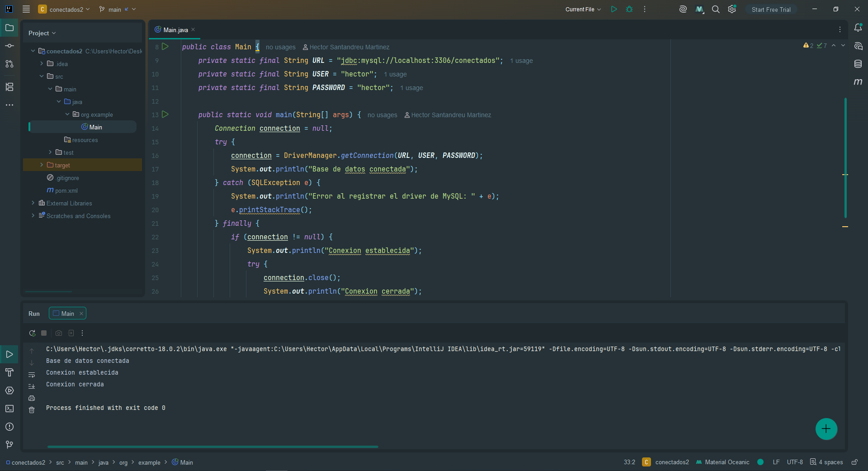
Task: Go to next highlighted error arrow
Action: (843, 45)
